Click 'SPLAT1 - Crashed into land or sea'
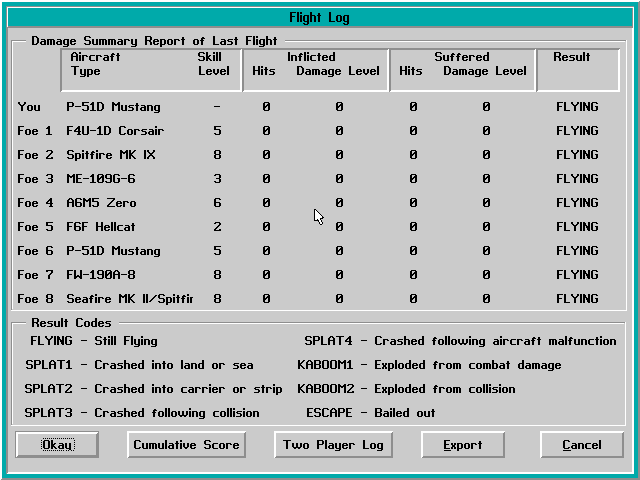640x480 pixels. coord(139,365)
